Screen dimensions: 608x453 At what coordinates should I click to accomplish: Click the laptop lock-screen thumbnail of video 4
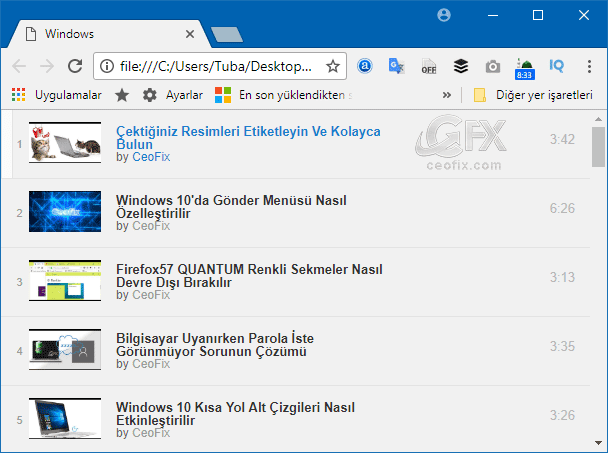click(65, 349)
